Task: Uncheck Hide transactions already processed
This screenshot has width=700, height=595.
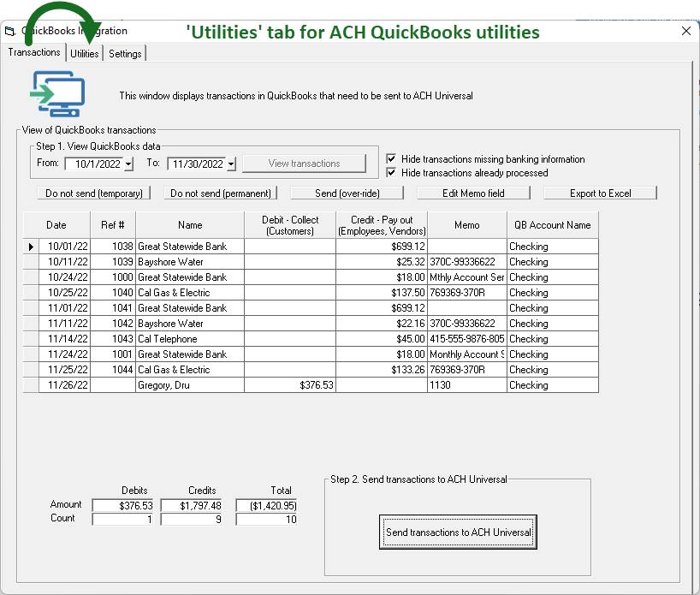Action: click(392, 173)
